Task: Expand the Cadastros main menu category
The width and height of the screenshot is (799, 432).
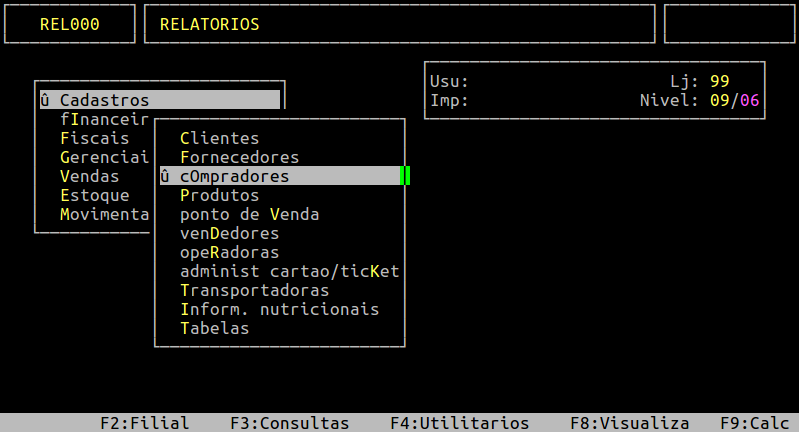Action: point(160,100)
